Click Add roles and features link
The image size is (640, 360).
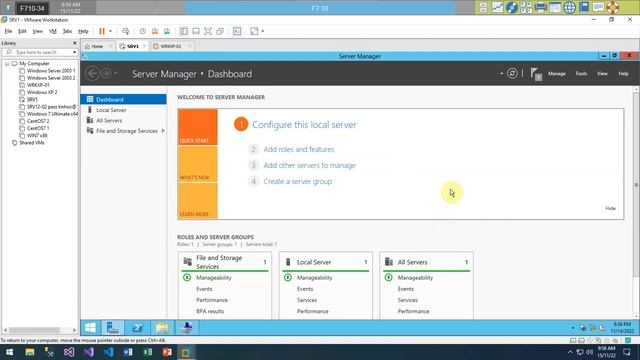[299, 149]
